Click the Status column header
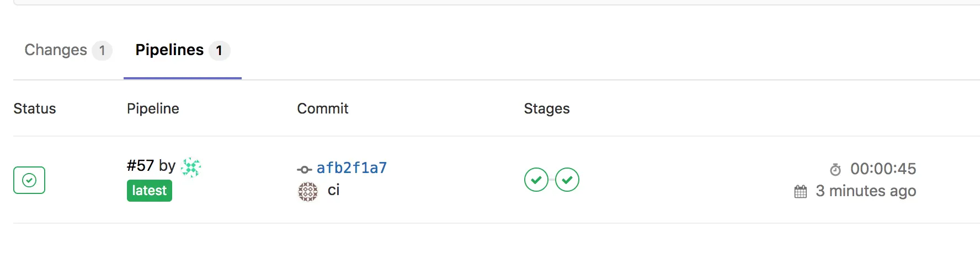This screenshot has width=980, height=270. pyautogui.click(x=35, y=109)
